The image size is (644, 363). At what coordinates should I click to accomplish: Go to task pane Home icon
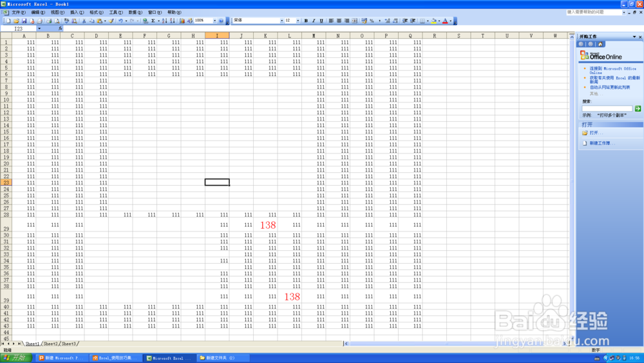(x=600, y=44)
